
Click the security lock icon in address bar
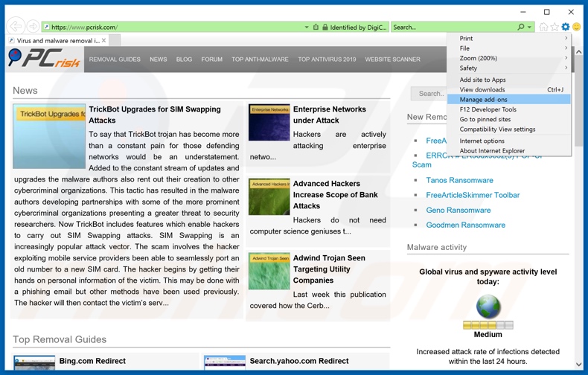(325, 27)
